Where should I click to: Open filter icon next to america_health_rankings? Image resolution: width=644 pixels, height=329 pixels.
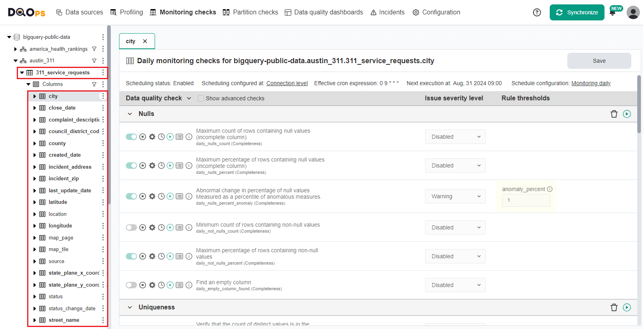tap(94, 49)
